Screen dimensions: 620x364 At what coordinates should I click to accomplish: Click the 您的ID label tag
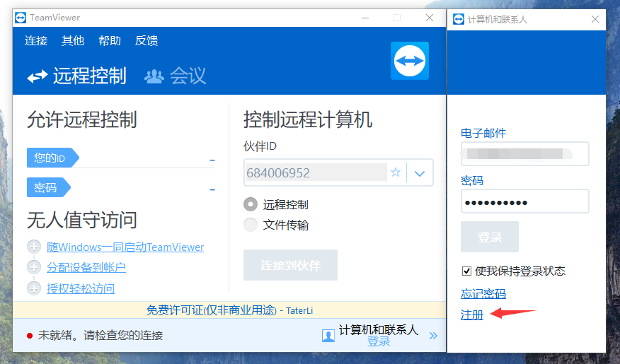pos(52,158)
